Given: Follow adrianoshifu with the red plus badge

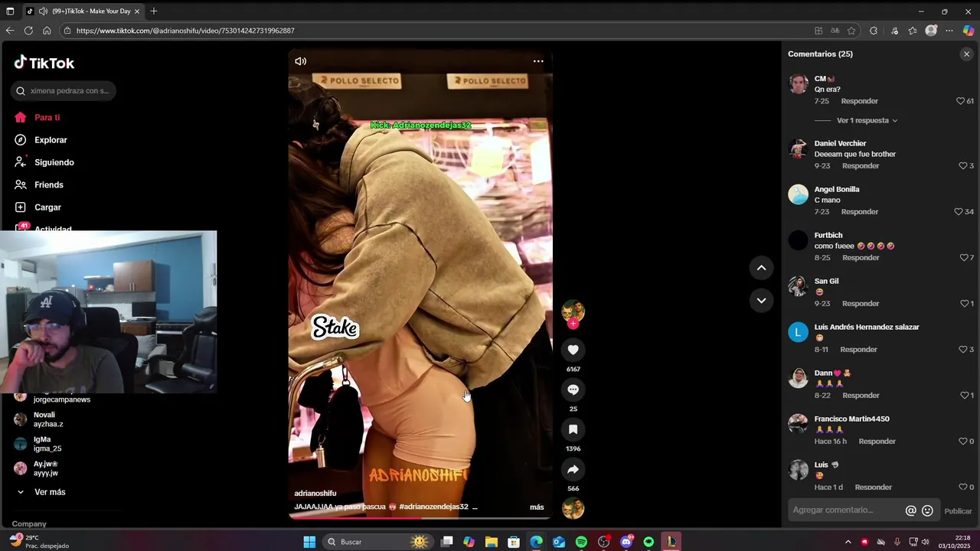Looking at the screenshot, I should coord(573,324).
